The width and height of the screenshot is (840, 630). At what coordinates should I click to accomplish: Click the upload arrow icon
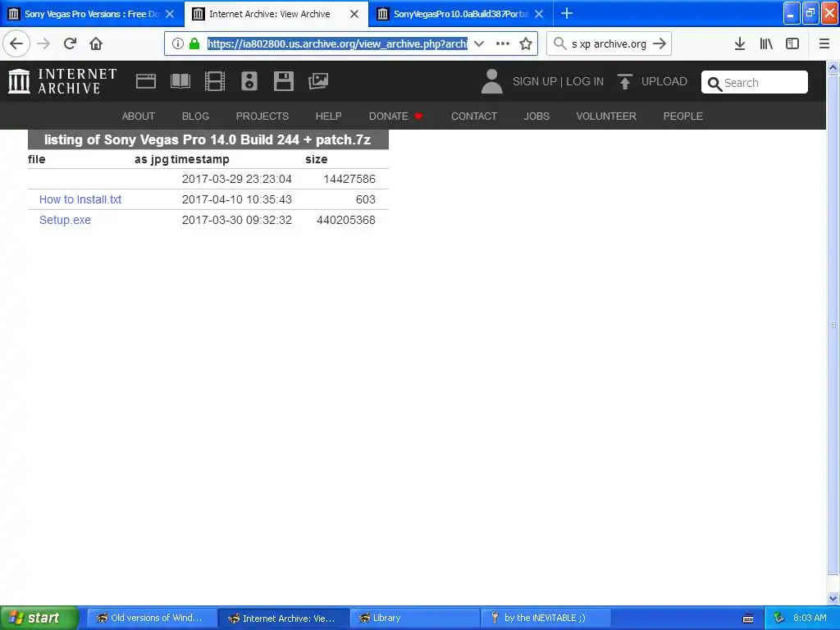(624, 81)
